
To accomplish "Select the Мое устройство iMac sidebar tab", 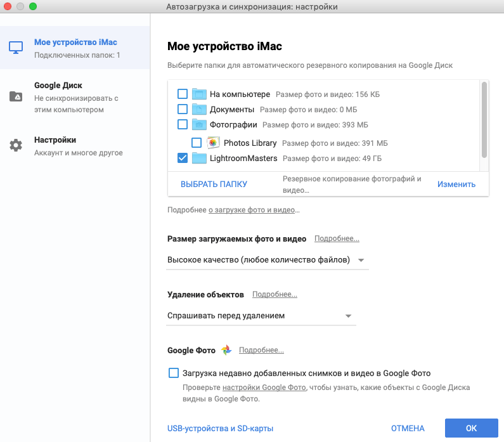I will [x=75, y=48].
